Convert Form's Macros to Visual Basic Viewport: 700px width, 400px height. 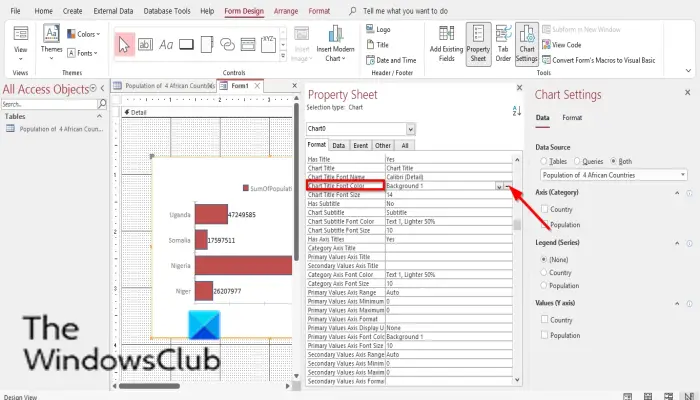599,60
